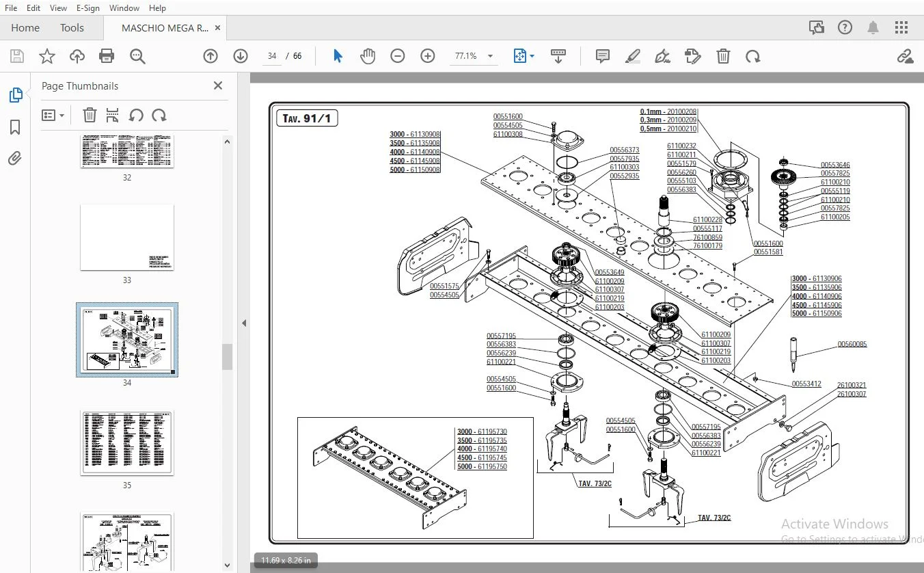The image size is (924, 573).
Task: Open the Edit menu
Action: coord(33,8)
